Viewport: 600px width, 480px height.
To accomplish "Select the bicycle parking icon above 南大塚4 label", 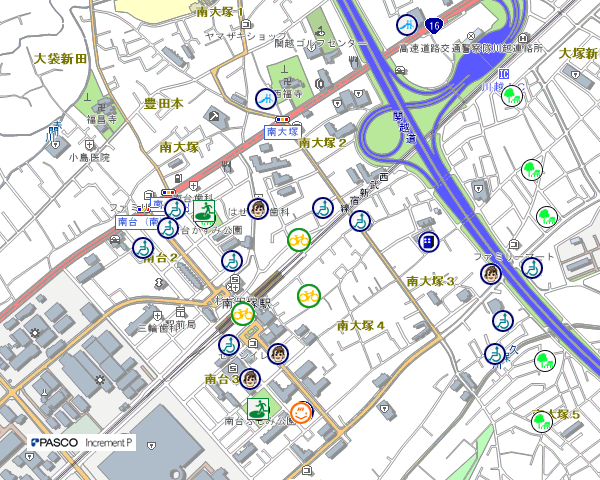I will pyautogui.click(x=309, y=296).
